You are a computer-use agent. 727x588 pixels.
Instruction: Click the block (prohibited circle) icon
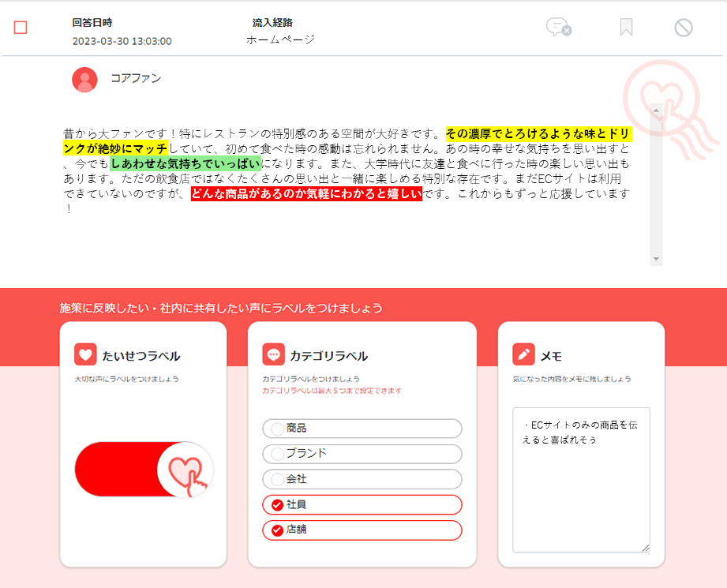coord(684,28)
